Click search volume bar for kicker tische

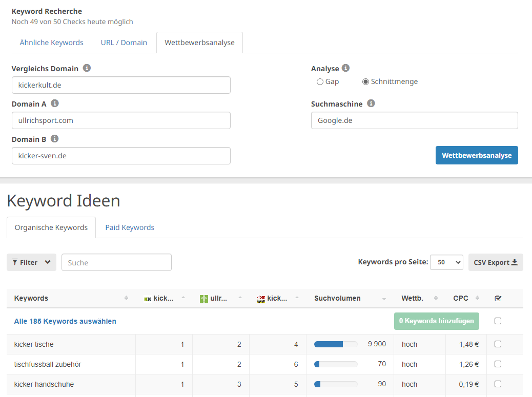(x=336, y=344)
